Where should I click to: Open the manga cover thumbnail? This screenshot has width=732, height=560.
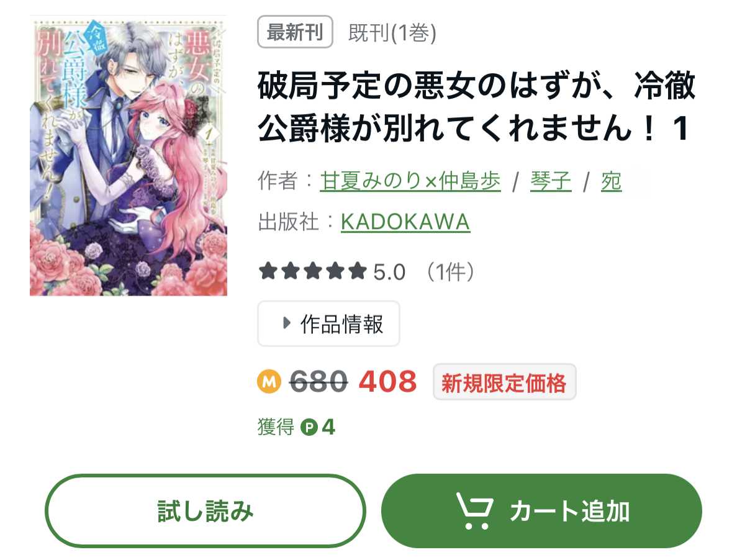click(x=129, y=155)
